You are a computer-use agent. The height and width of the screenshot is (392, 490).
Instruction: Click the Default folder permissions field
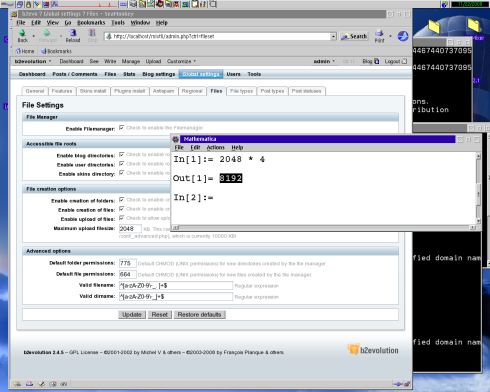pos(128,263)
